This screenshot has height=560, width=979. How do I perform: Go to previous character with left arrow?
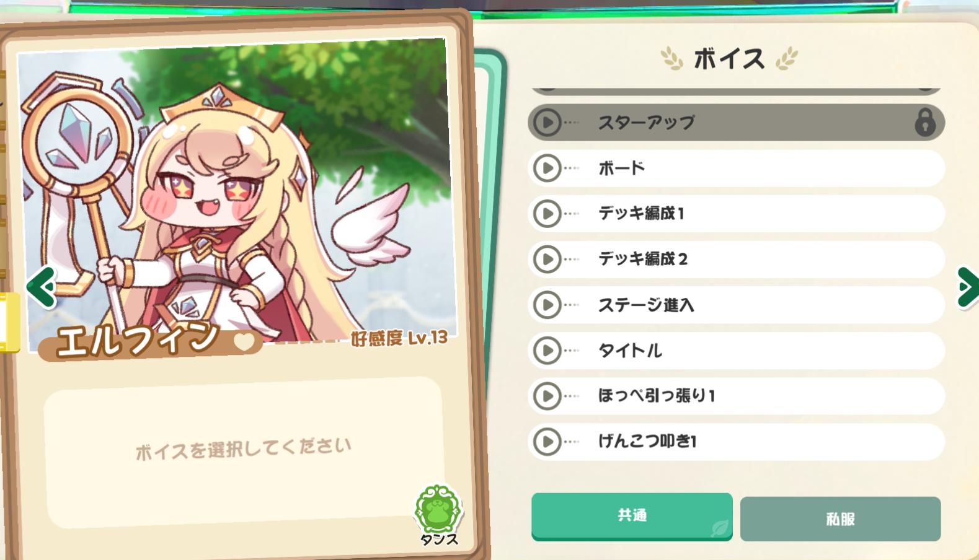pyautogui.click(x=41, y=287)
